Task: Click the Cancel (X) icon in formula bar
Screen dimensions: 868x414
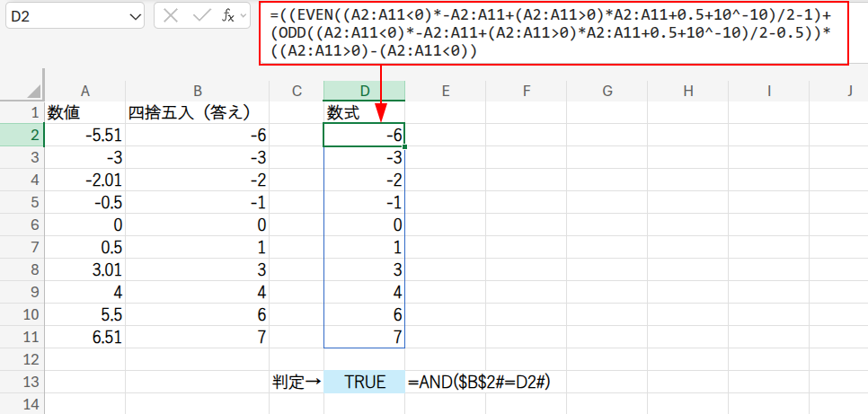Action: coord(171,16)
